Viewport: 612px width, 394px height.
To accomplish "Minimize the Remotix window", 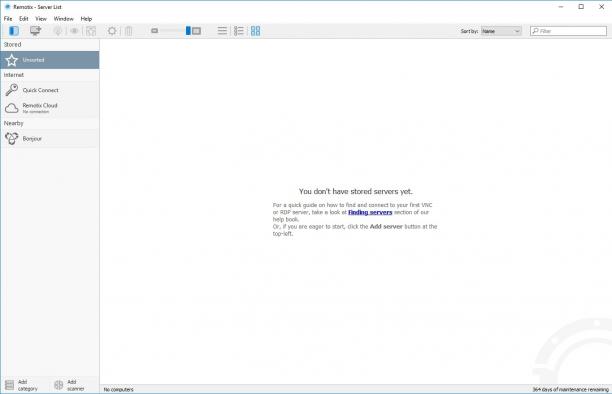I will [x=561, y=7].
